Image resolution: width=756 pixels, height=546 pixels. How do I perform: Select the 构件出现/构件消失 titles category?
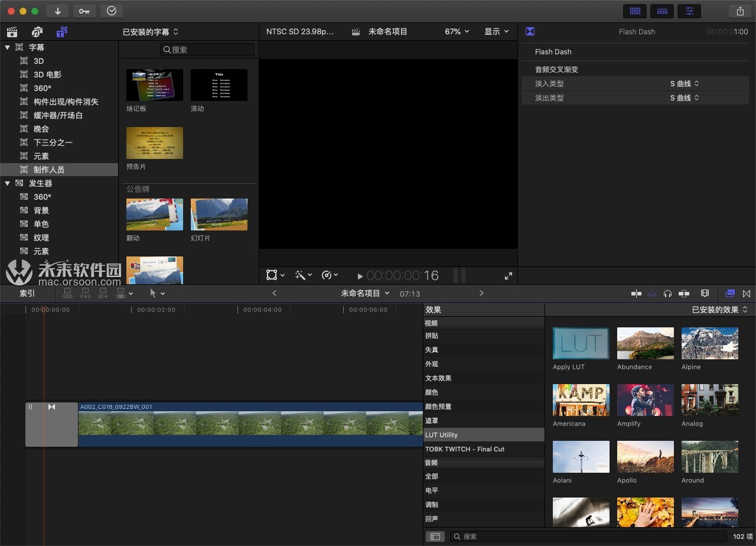click(x=66, y=102)
